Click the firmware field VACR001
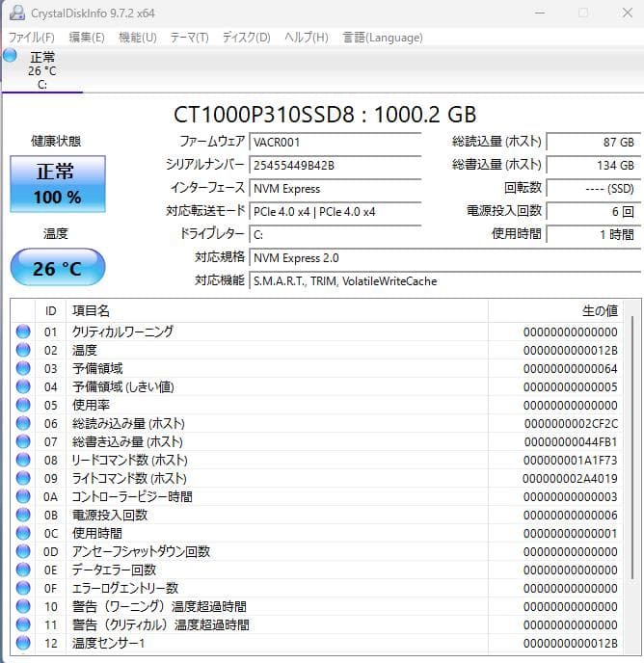 pos(335,143)
